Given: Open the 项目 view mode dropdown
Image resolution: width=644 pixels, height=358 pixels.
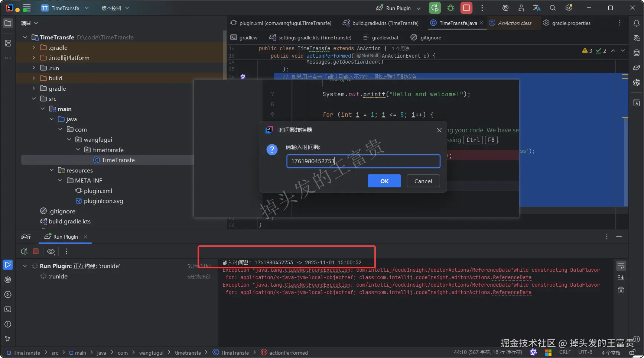Looking at the screenshot, I should tap(29, 23).
